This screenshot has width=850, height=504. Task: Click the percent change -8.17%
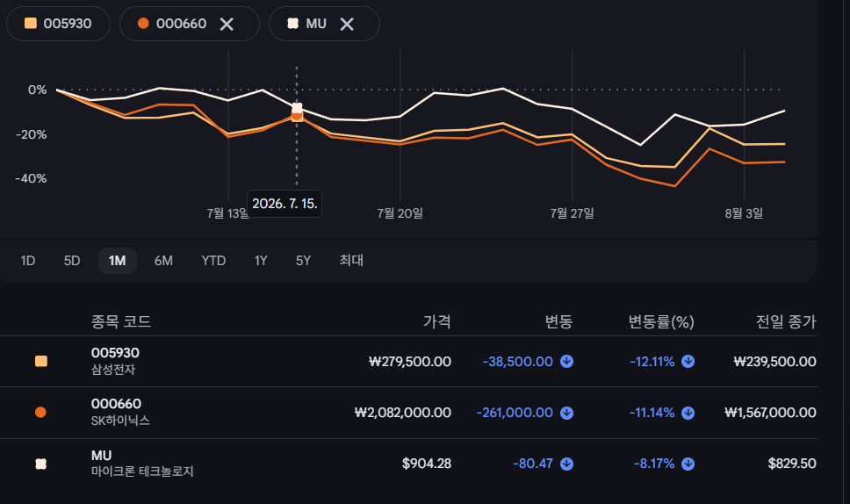pyautogui.click(x=654, y=464)
